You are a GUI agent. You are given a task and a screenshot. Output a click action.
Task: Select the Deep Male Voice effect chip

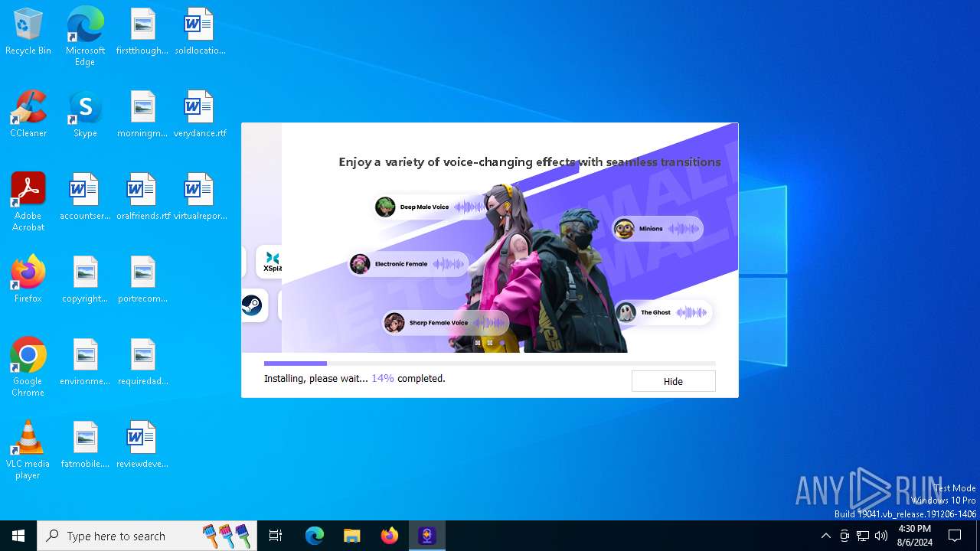pos(430,207)
